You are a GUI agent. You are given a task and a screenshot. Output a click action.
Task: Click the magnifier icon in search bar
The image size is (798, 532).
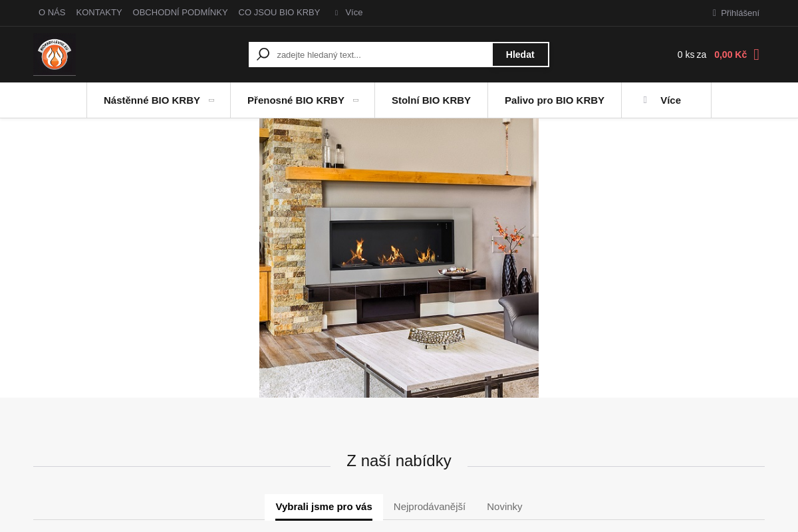[263, 55]
